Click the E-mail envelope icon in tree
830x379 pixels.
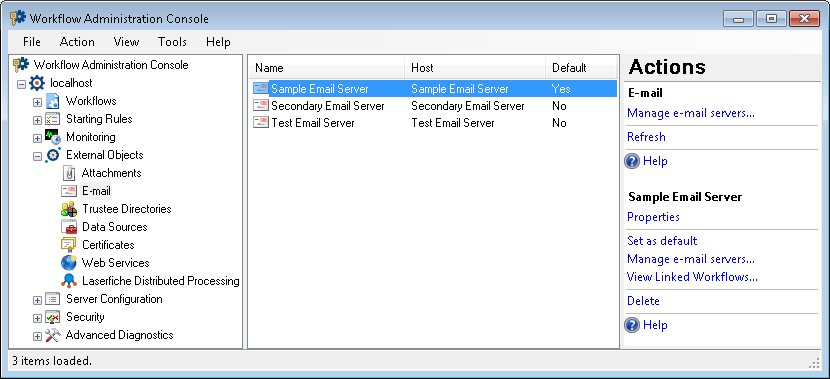[x=69, y=191]
